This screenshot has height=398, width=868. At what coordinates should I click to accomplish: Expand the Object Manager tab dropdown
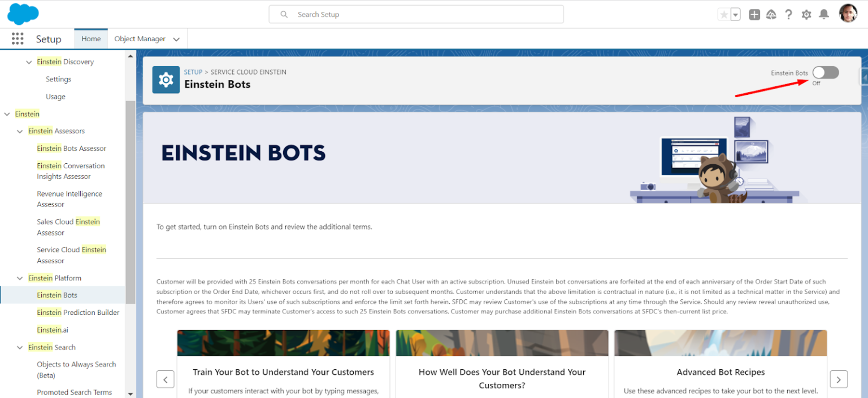pos(176,40)
